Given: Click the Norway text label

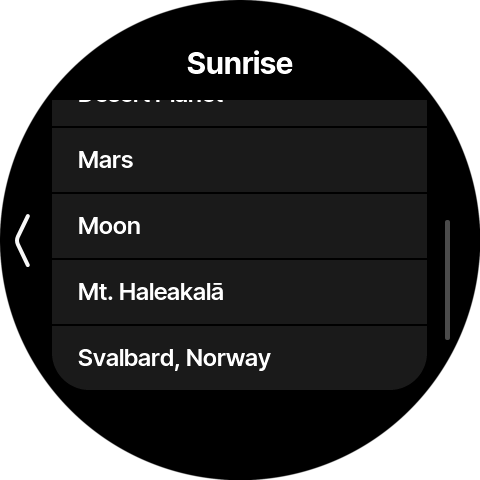Looking at the screenshot, I should click(228, 359).
